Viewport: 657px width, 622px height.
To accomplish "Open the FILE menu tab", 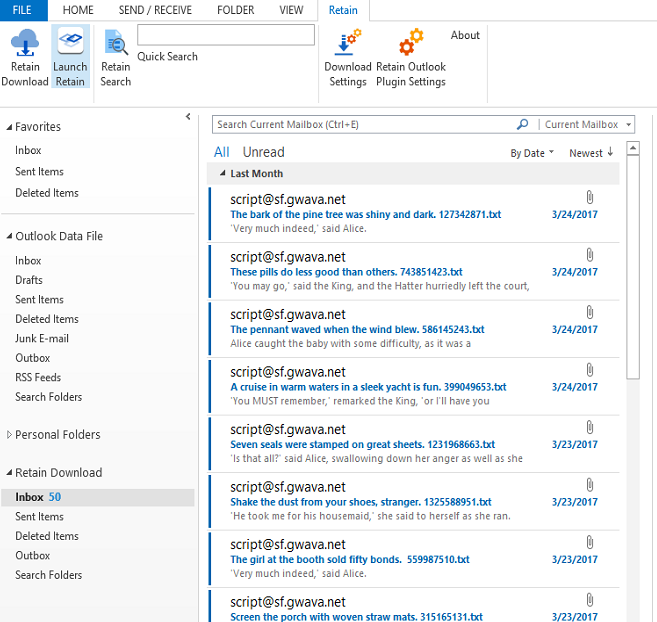I will (x=22, y=10).
